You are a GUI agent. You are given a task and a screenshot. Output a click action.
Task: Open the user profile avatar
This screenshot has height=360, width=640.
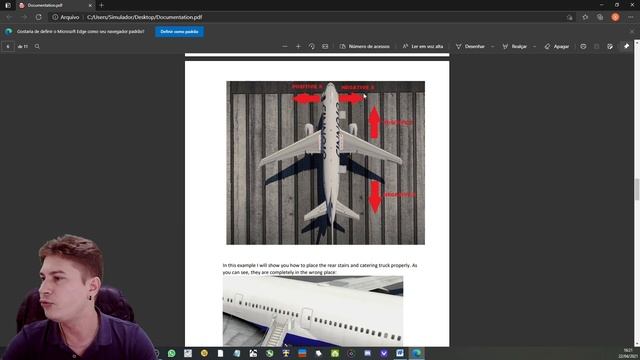pyautogui.click(x=615, y=17)
